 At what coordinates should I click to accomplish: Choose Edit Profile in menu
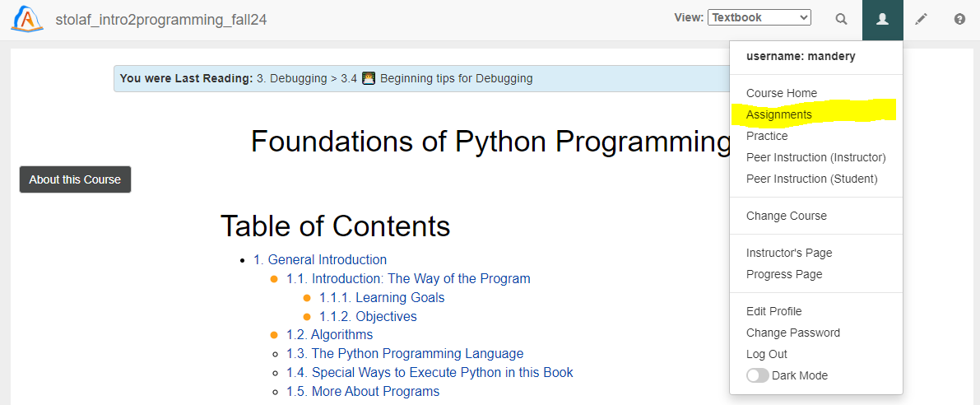(773, 311)
